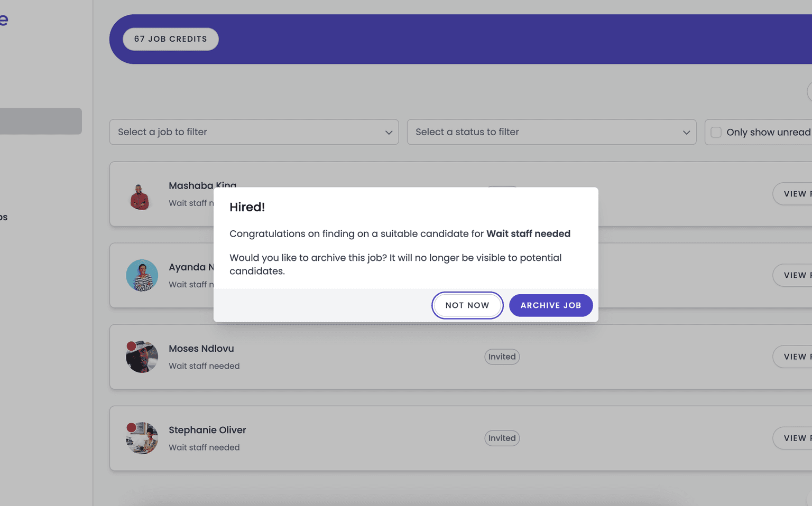Click bold 'Wait staff needed' in dialog message
Screen dimensions: 812x506
(528, 233)
